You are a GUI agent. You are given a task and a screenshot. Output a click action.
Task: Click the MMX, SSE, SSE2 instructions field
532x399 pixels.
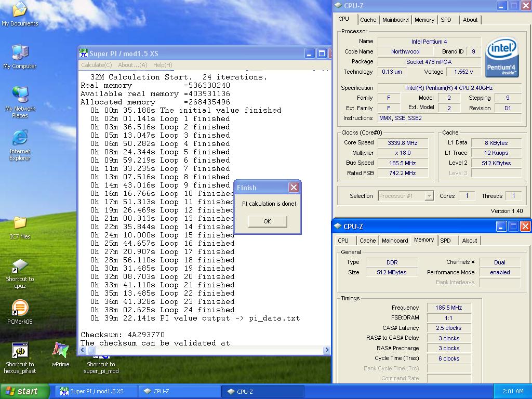click(x=449, y=118)
